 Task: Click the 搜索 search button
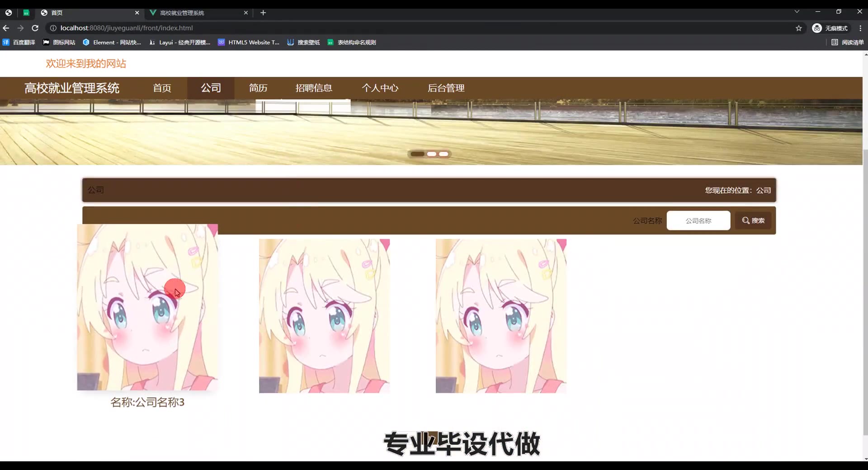(x=753, y=221)
